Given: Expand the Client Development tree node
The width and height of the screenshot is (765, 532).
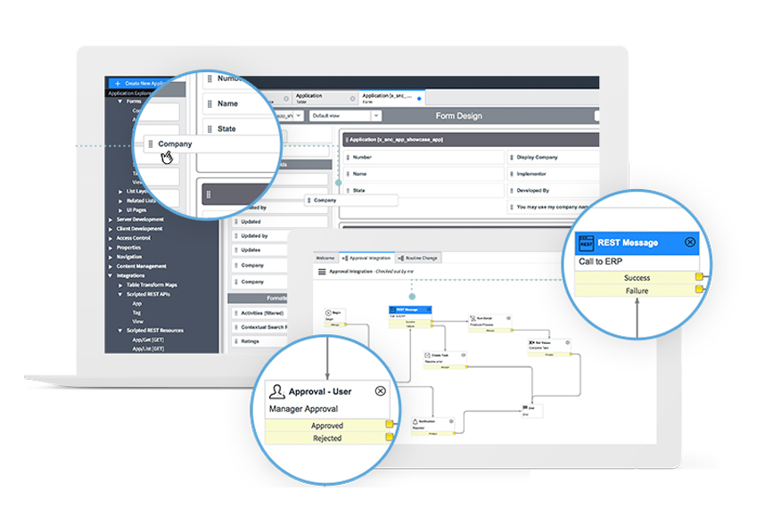Looking at the screenshot, I should tap(111, 229).
